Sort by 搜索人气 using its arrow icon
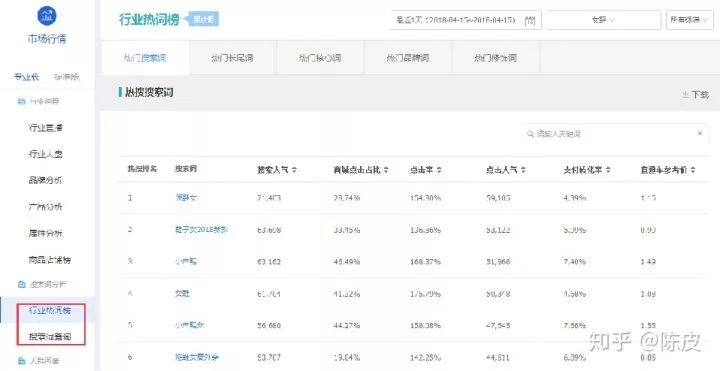The width and height of the screenshot is (720, 371). click(x=294, y=170)
